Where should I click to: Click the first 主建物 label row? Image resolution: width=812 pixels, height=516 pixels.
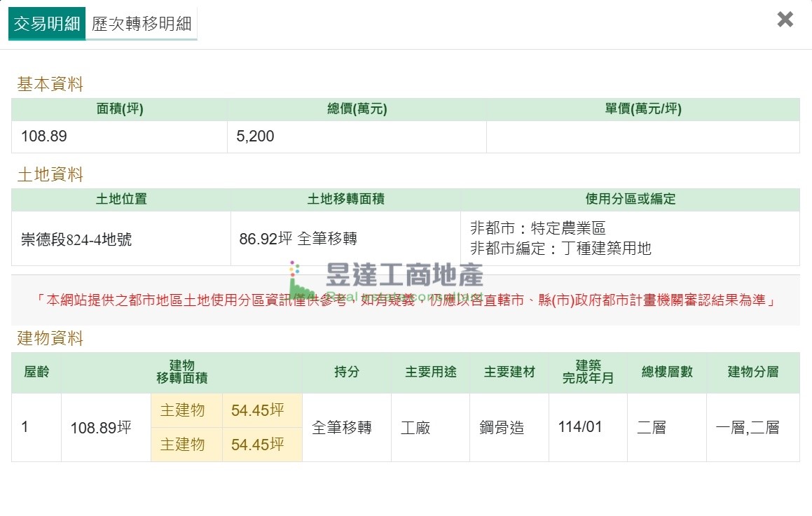coord(183,410)
